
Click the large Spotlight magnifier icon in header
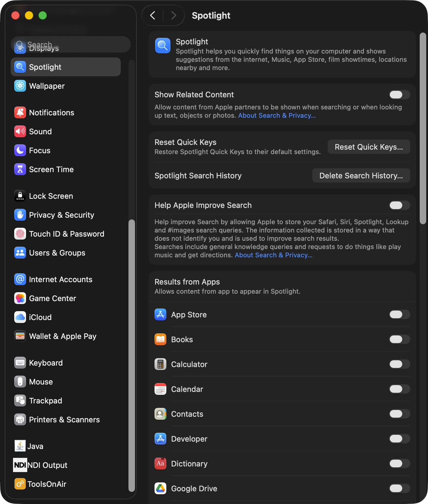pos(163,46)
